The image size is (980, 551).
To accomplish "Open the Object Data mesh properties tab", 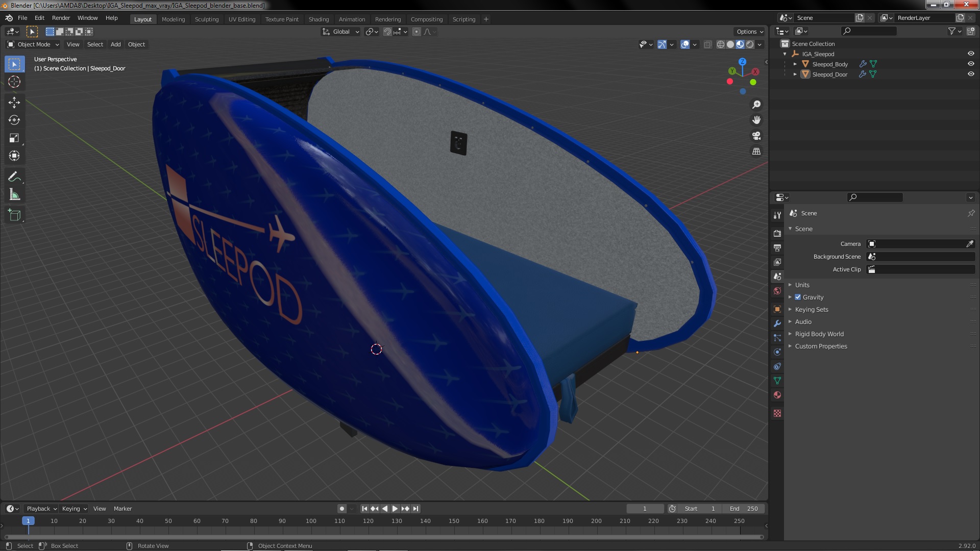I will click(x=777, y=381).
